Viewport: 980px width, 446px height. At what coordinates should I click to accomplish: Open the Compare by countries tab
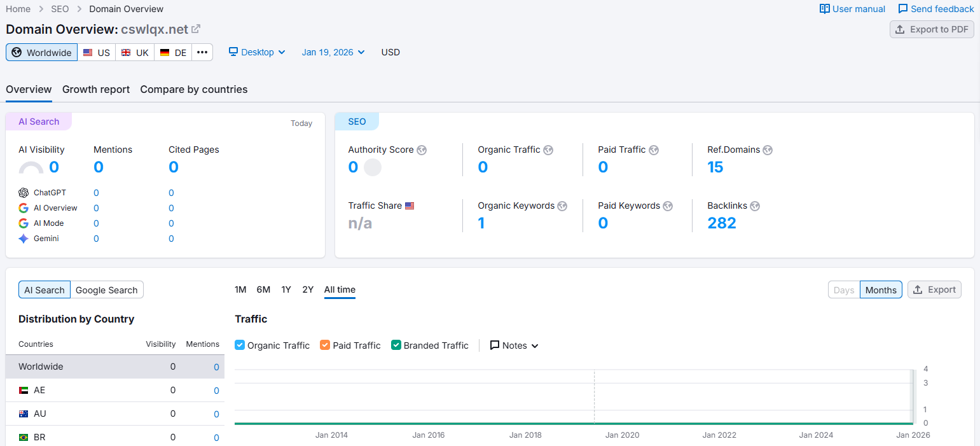point(194,90)
